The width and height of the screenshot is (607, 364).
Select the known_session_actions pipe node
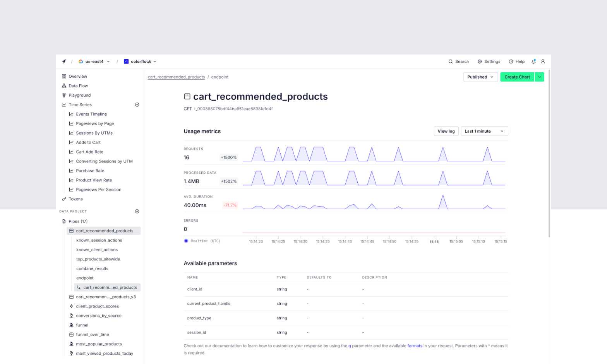(99, 240)
